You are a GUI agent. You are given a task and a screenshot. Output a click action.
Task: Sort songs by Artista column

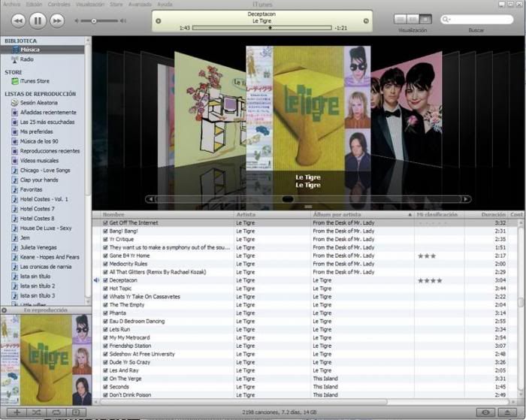pos(272,215)
